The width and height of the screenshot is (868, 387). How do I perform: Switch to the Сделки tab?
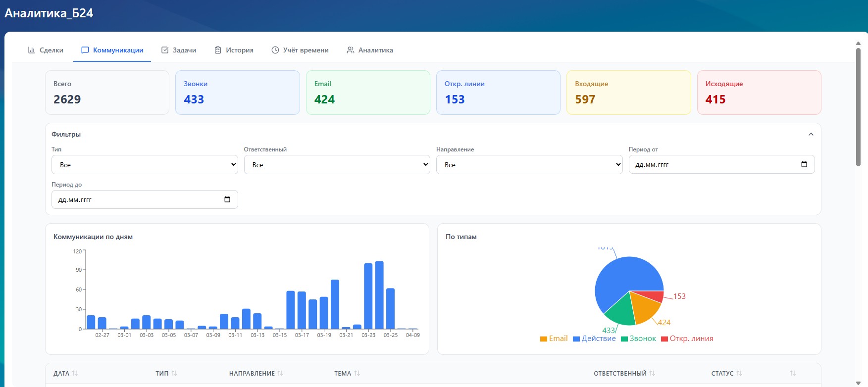click(x=46, y=50)
